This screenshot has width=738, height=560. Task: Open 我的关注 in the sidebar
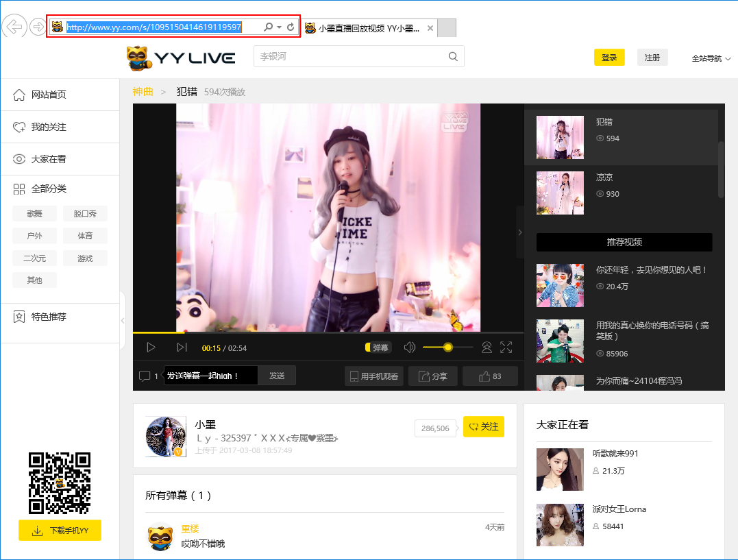60,127
